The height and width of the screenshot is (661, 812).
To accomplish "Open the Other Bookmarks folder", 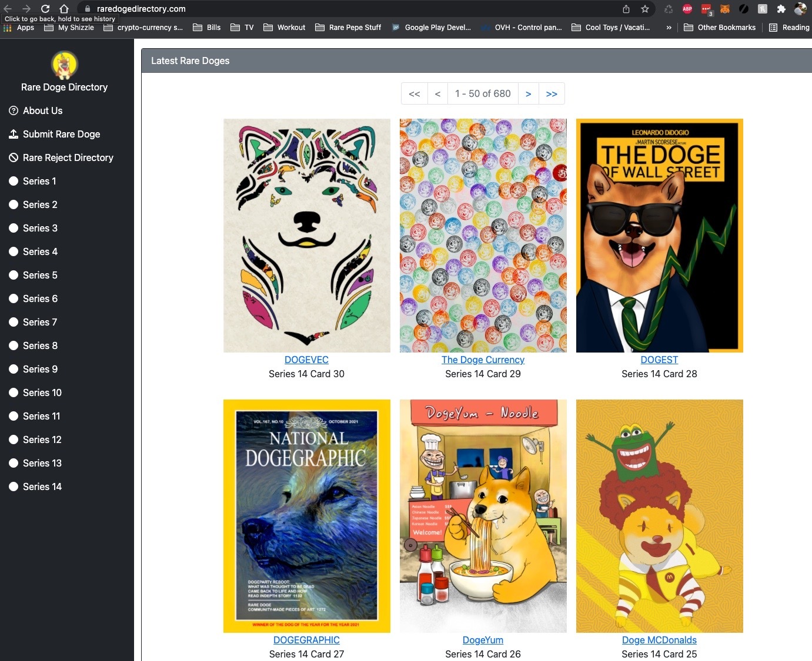I will 720,28.
